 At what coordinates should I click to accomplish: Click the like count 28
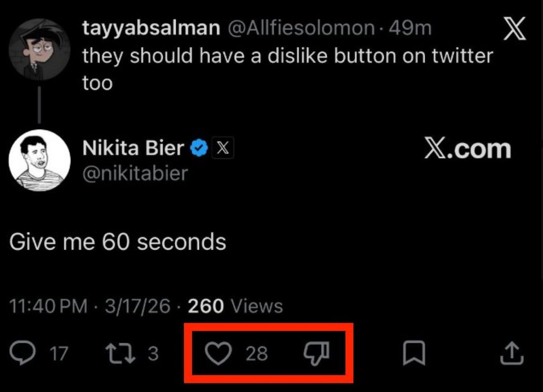(x=257, y=354)
